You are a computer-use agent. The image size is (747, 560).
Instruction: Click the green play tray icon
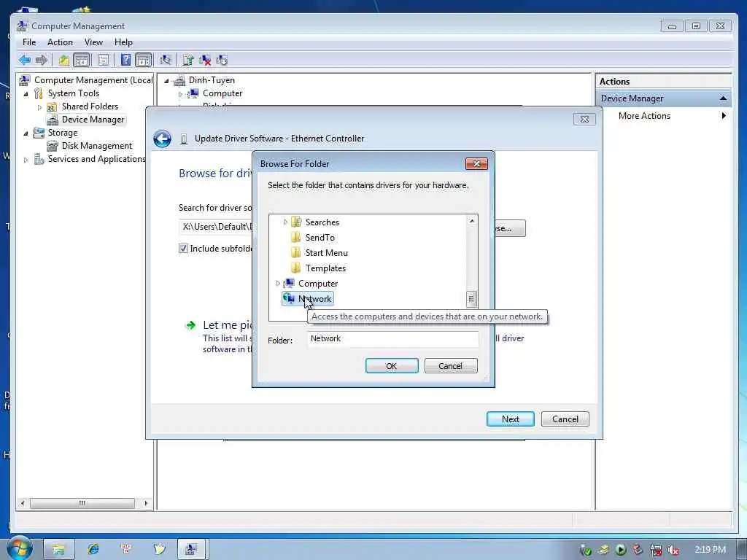tap(621, 550)
